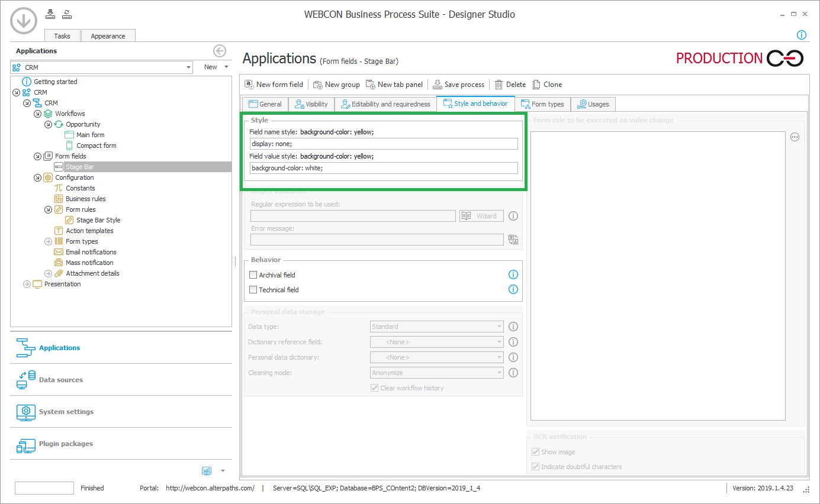820x504 pixels.
Task: Expand the Form types tree node
Action: tap(48, 241)
